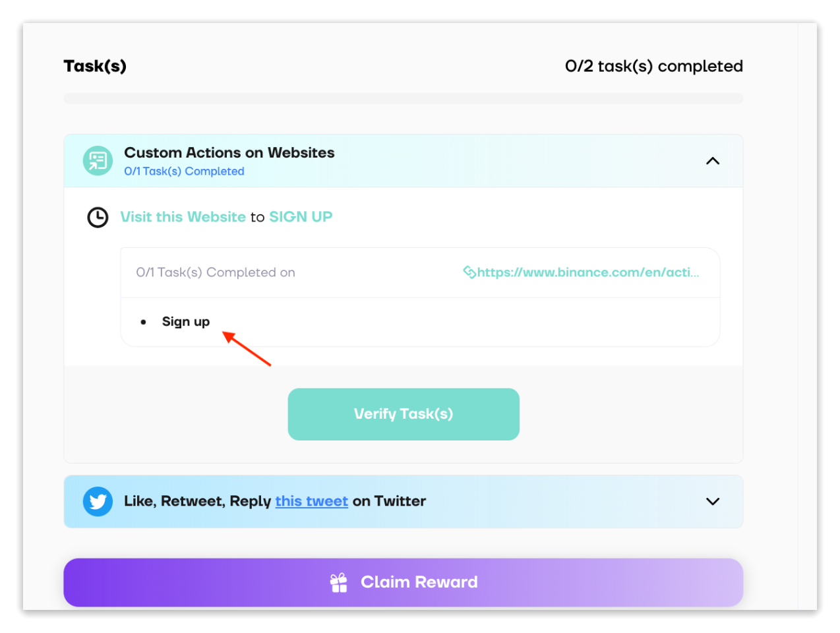Open the binance.com URL link
Image resolution: width=840 pixels, height=633 pixels.
coord(587,272)
